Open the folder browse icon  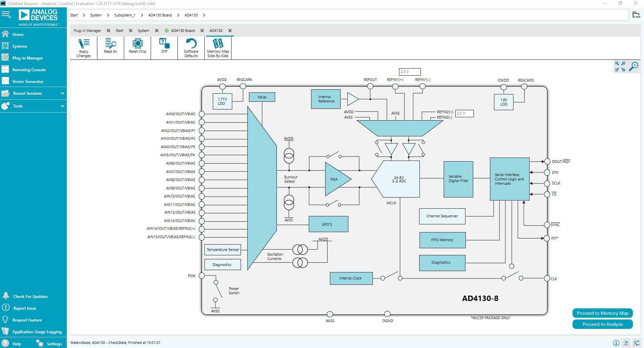(x=636, y=15)
